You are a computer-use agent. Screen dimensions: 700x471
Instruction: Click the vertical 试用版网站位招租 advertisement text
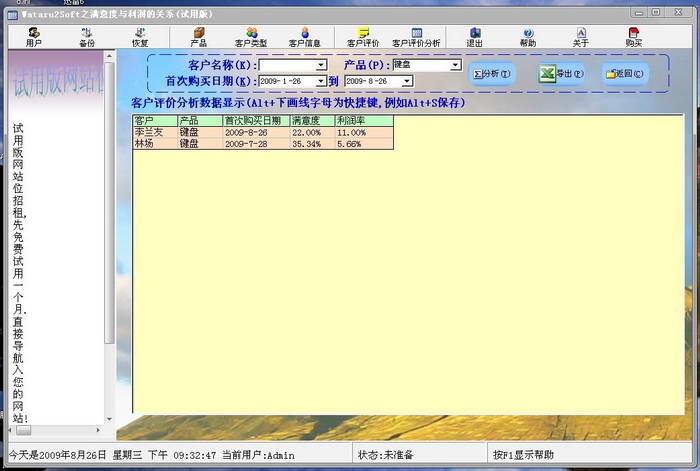18,273
